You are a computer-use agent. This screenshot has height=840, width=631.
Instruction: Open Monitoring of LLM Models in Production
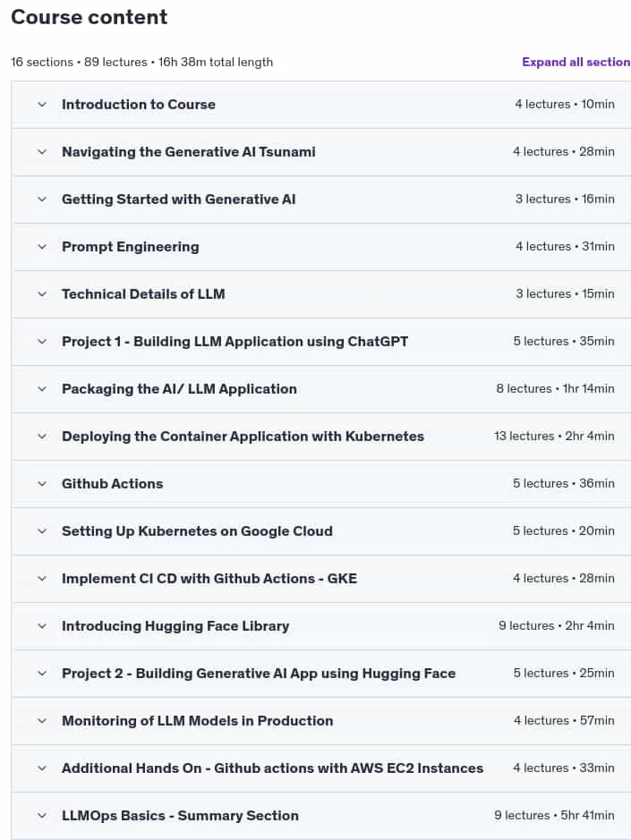click(197, 721)
